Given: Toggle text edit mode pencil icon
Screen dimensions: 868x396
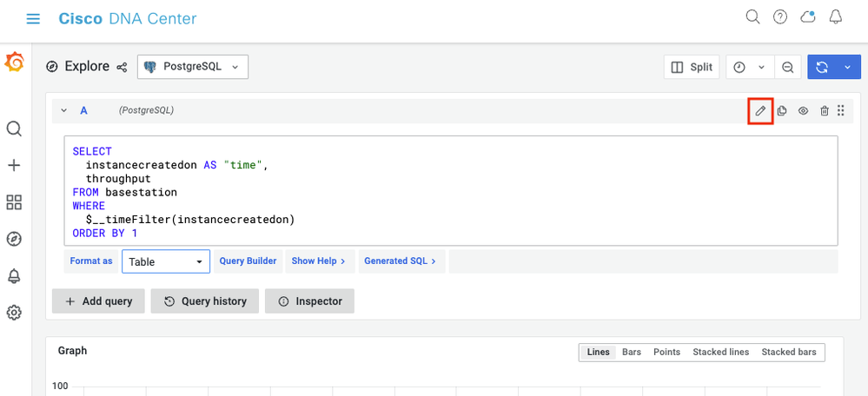Looking at the screenshot, I should pyautogui.click(x=760, y=110).
